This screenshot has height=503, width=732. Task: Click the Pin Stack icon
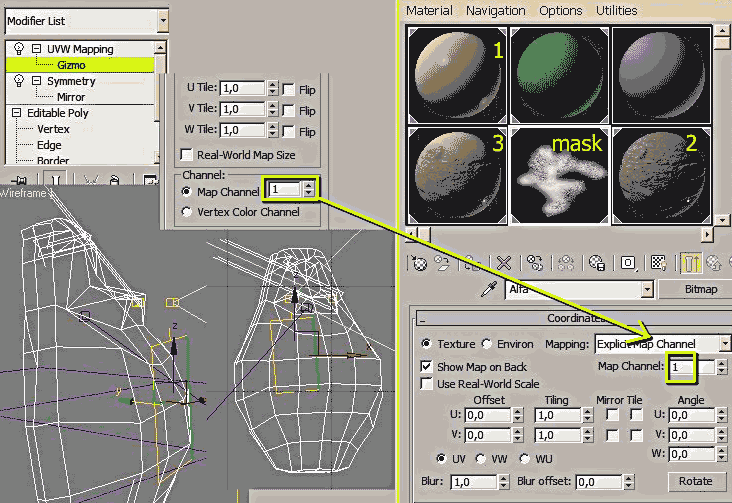point(20,180)
